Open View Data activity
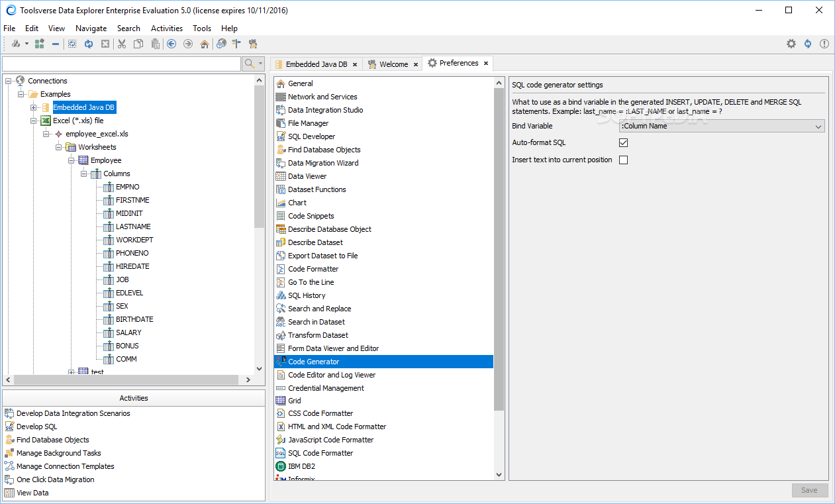The image size is (835, 504). coord(32,493)
